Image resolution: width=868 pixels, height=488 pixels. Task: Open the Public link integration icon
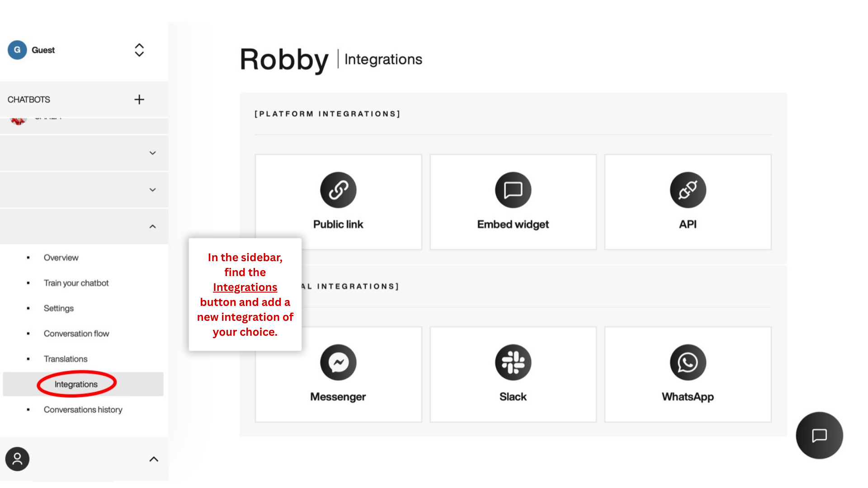point(338,190)
